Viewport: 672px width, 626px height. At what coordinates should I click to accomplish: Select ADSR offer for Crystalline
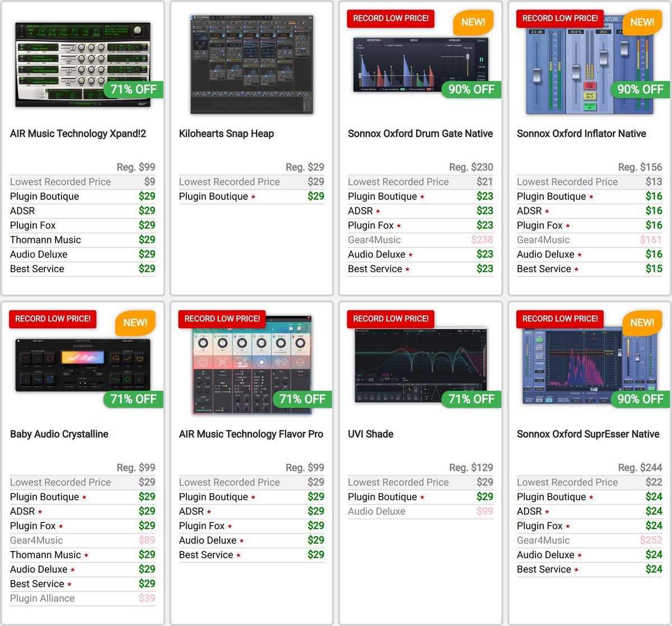(x=83, y=511)
